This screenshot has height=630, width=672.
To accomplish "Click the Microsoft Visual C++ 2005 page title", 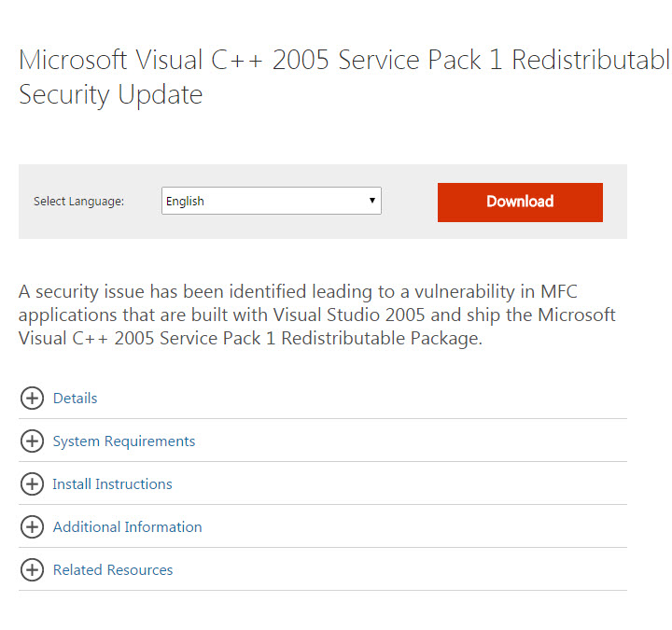I will 343,60.
